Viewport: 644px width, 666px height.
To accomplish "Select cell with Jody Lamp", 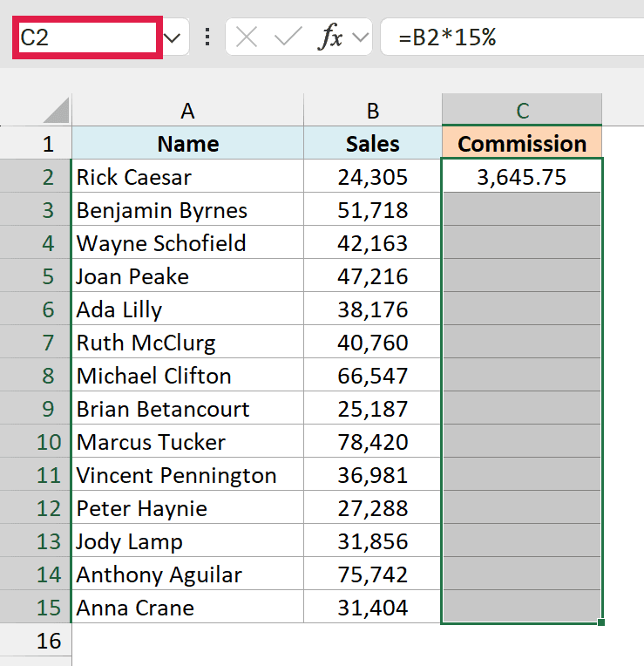I will click(x=187, y=541).
